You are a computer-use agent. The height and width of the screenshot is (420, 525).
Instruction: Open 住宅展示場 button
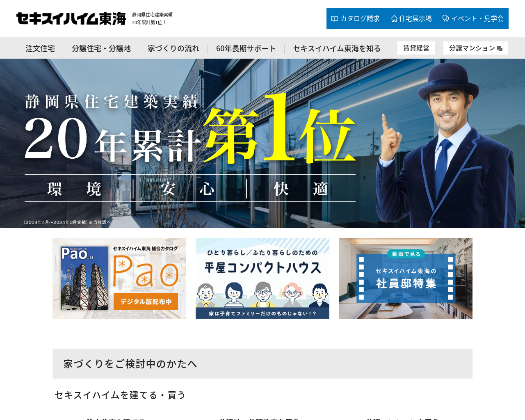[x=411, y=19]
